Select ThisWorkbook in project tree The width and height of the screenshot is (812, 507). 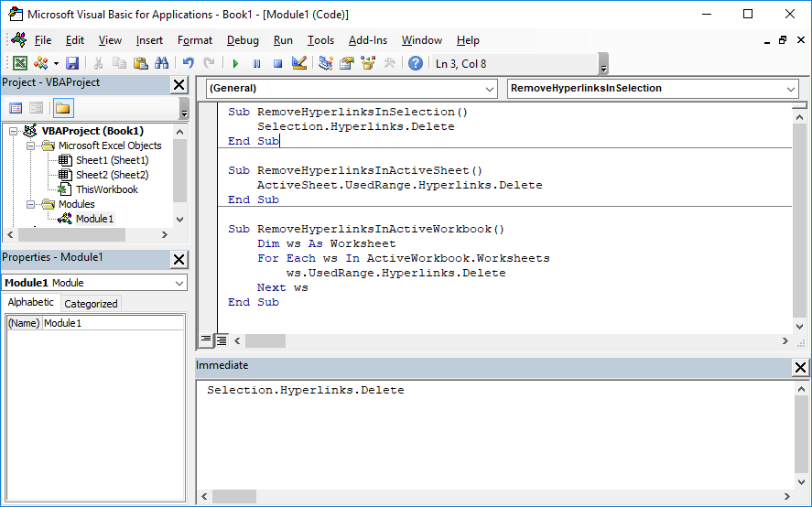tap(107, 189)
